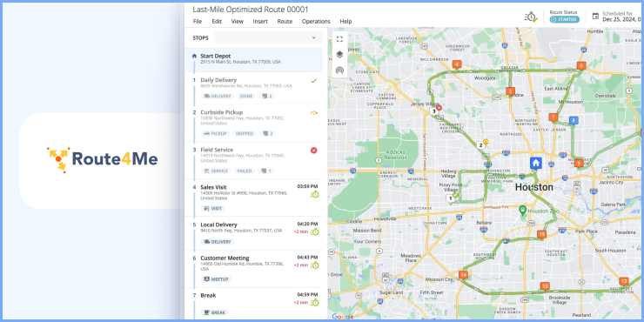This screenshot has height=322, width=644.
Task: Open the map layers selector
Action: tap(339, 55)
